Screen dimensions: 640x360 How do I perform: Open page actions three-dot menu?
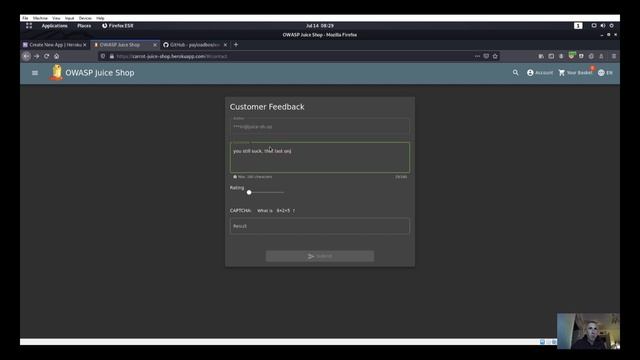point(477,56)
